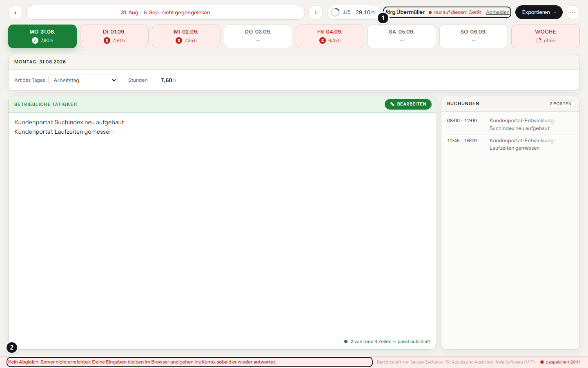The height and width of the screenshot is (368, 588).
Task: Click the MONTAG, 31.08.2026 heading
Action: pos(40,62)
